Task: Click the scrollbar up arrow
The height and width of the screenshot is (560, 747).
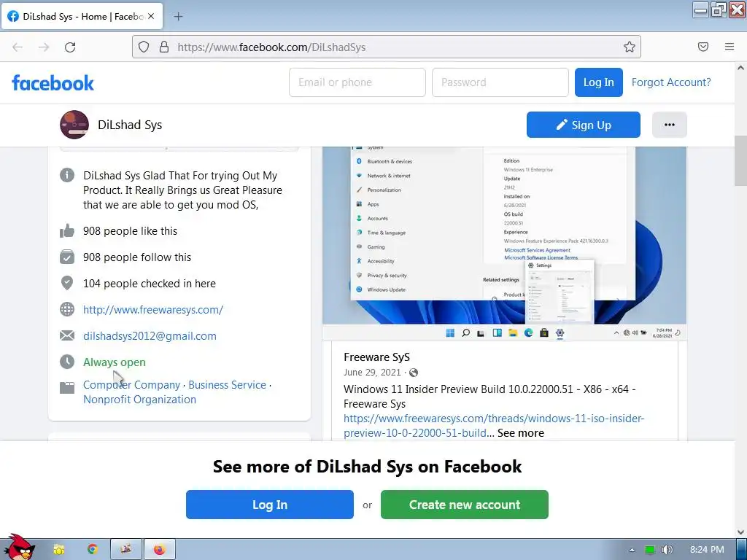Action: (x=740, y=68)
